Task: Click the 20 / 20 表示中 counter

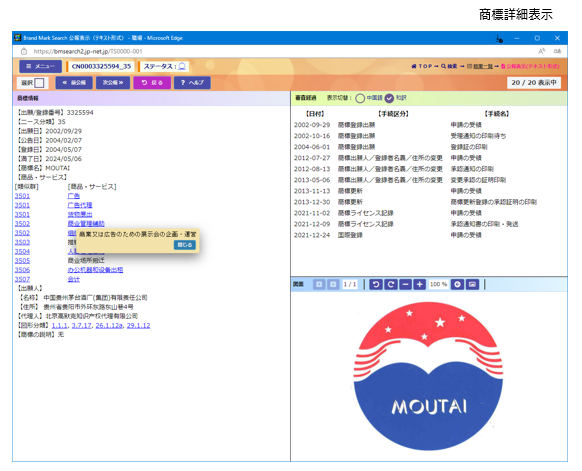Action: pos(534,83)
